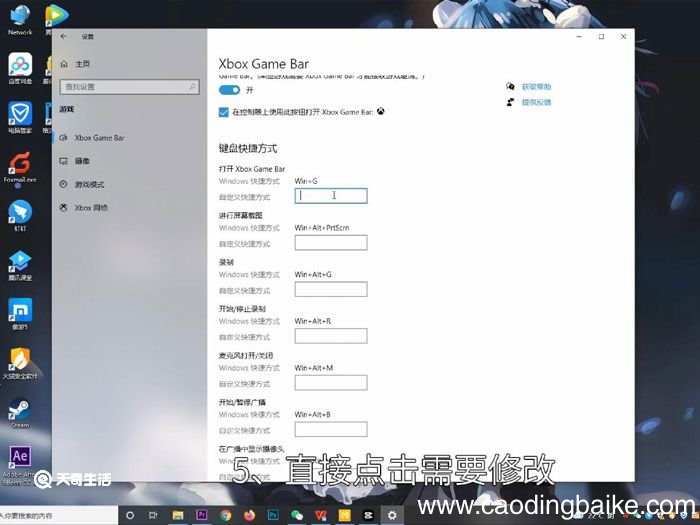Maximize the Settings window
This screenshot has width=700, height=525.
(601, 37)
